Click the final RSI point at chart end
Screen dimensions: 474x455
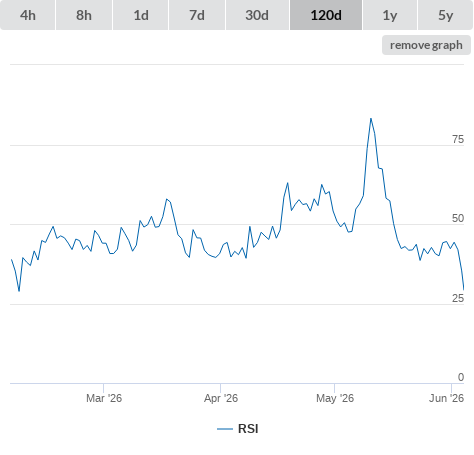(463, 289)
